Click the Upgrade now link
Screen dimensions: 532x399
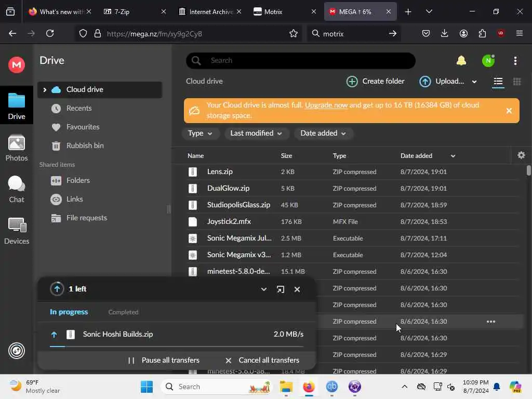326,105
